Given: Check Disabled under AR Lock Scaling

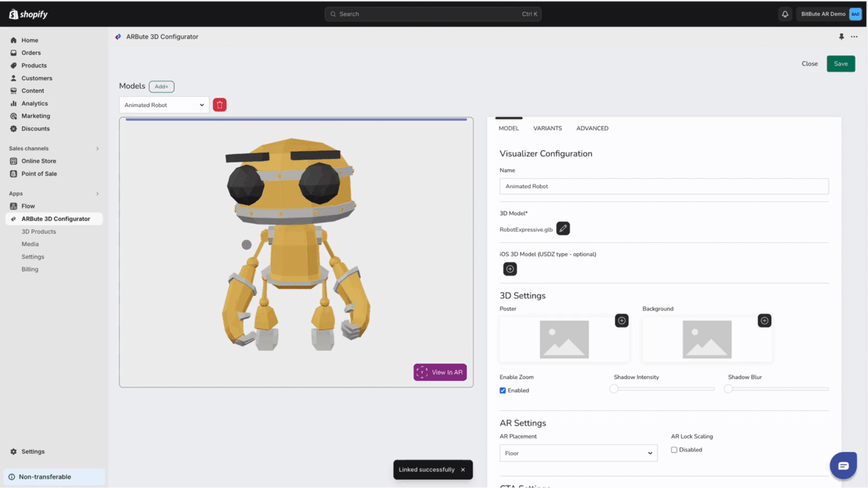Looking at the screenshot, I should click(674, 450).
